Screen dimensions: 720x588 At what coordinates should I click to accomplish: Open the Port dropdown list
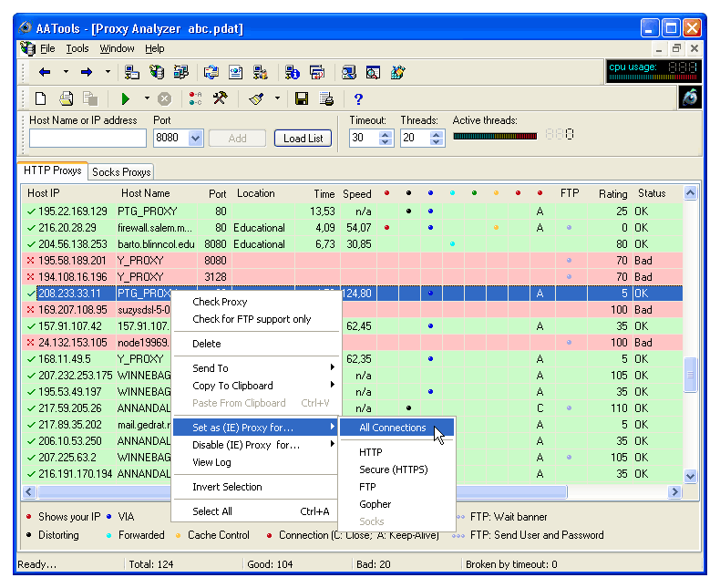(x=195, y=139)
